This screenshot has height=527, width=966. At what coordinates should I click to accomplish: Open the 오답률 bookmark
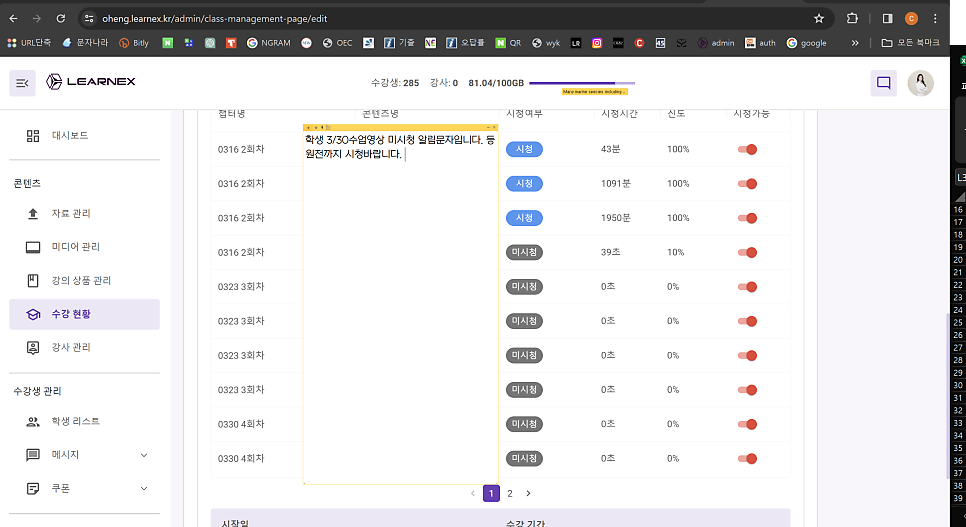coord(466,43)
